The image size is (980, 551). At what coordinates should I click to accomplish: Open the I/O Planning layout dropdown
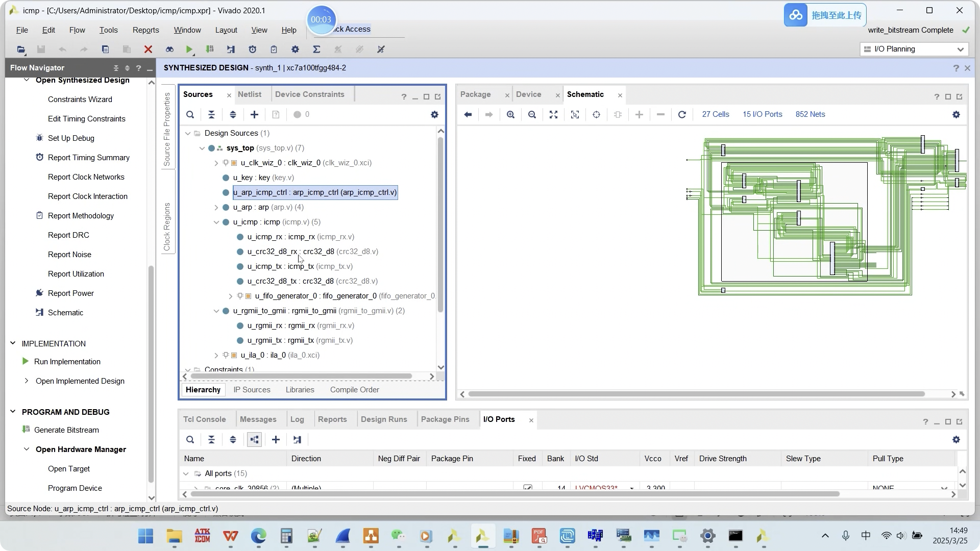tap(914, 49)
